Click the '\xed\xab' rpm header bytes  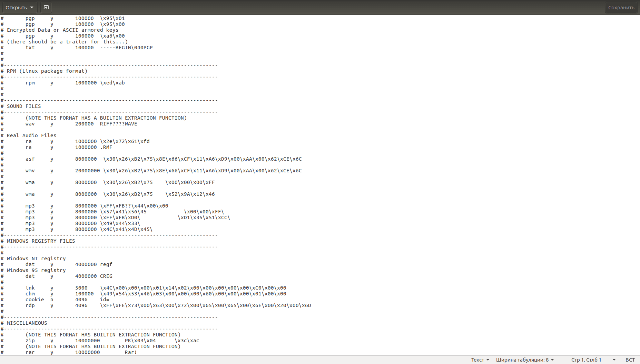click(x=112, y=83)
